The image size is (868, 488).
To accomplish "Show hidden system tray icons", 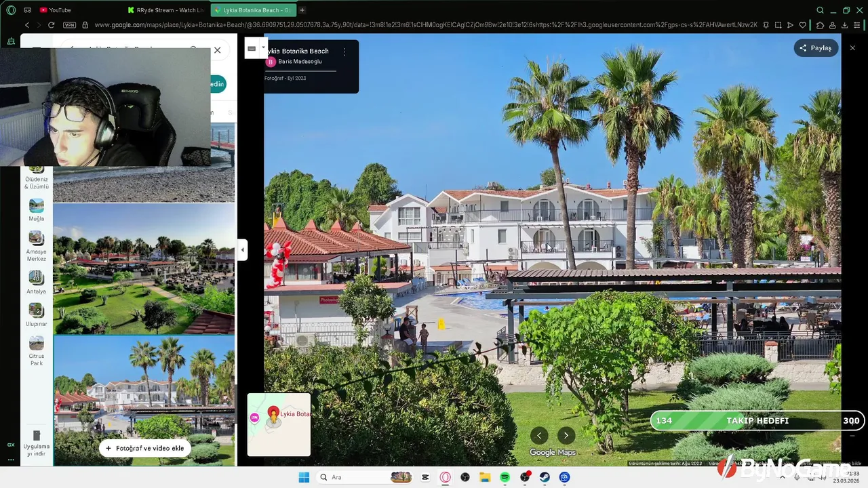I will pyautogui.click(x=782, y=477).
